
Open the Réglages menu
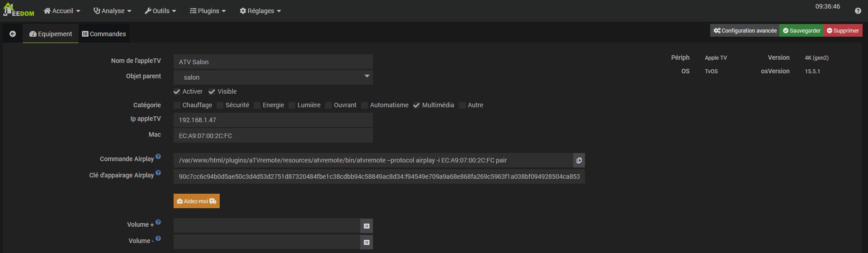click(x=260, y=11)
